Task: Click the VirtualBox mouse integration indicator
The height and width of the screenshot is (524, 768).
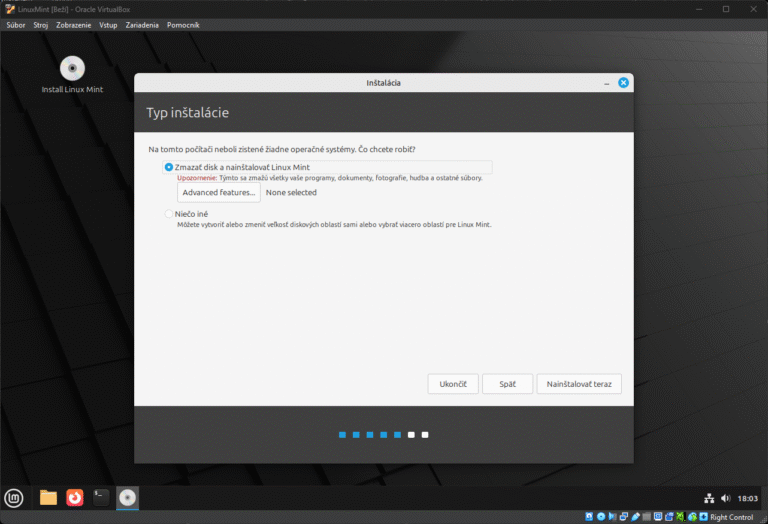Action: pyautogui.click(x=692, y=517)
